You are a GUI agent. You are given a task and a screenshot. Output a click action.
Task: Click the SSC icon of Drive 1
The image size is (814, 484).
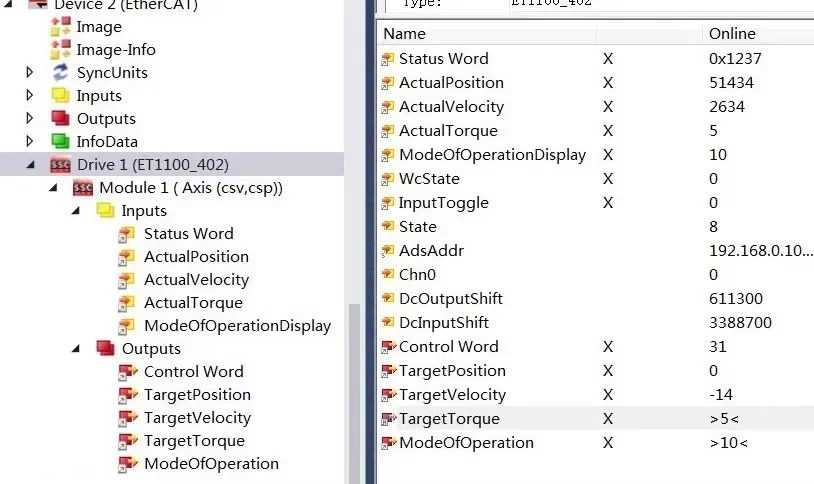pyautogui.click(x=60, y=165)
